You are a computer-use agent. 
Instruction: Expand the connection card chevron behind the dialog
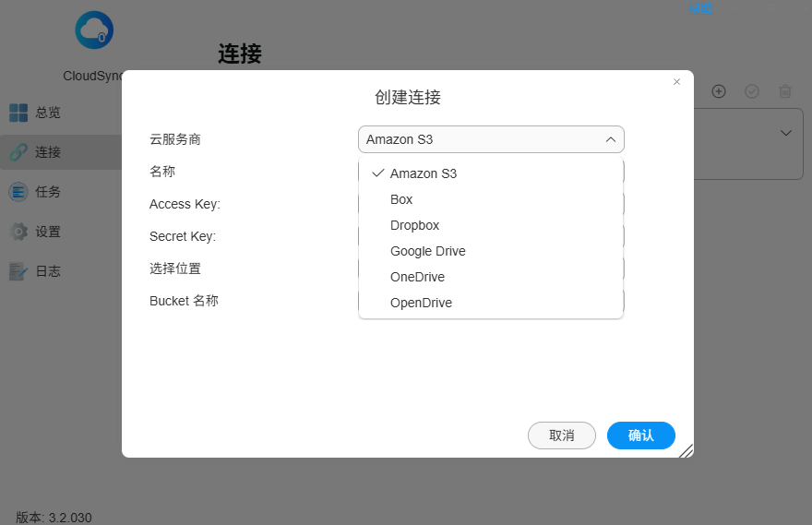[x=786, y=133]
